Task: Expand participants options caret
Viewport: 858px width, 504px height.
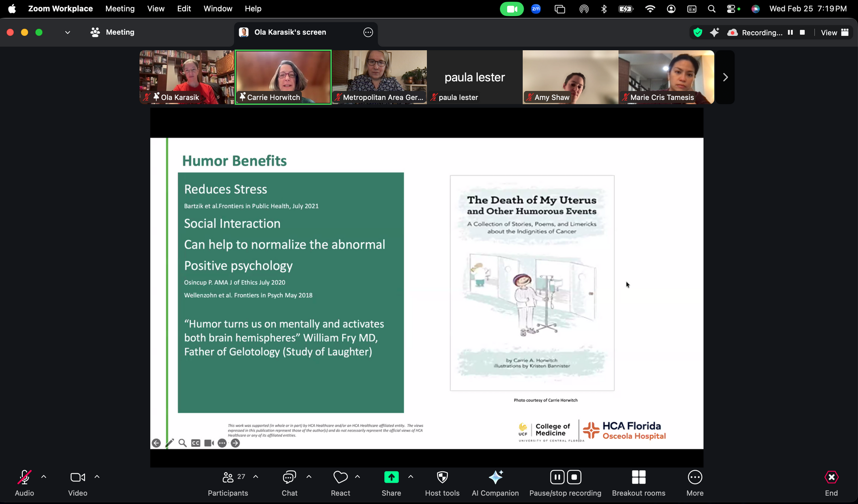Action: pos(256,477)
